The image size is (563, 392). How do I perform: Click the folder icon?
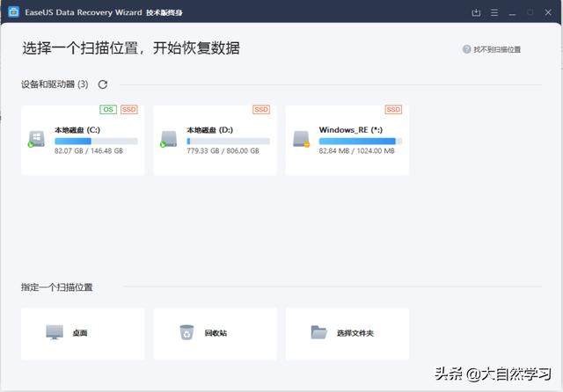[318, 332]
